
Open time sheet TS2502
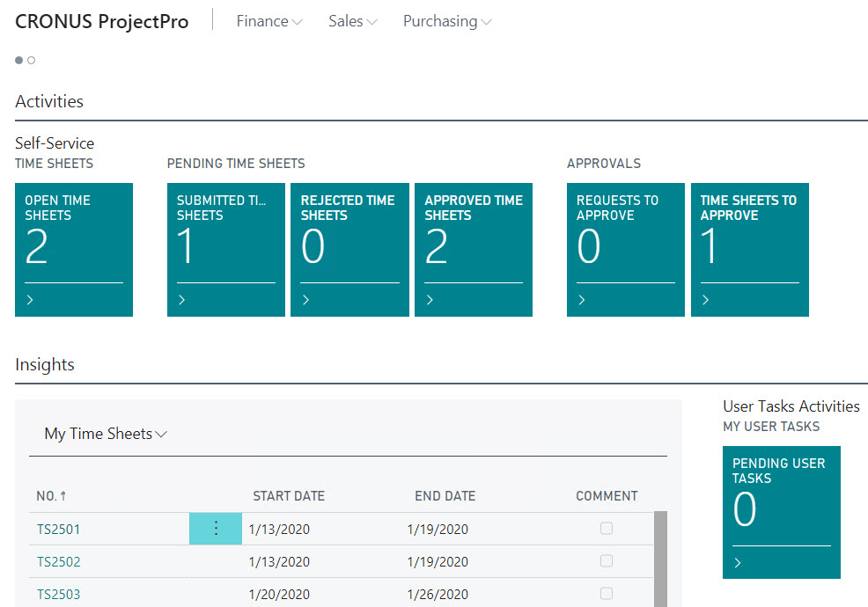point(58,560)
